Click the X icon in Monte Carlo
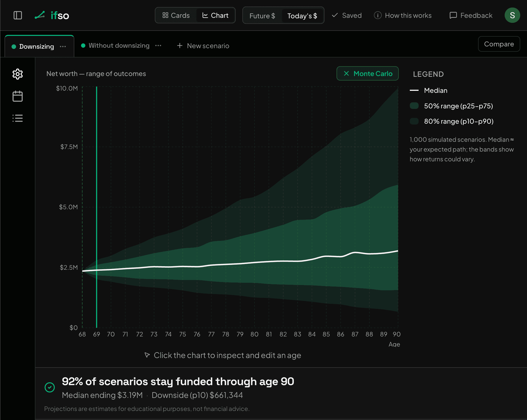Viewport: 527px width, 420px height. (346, 74)
